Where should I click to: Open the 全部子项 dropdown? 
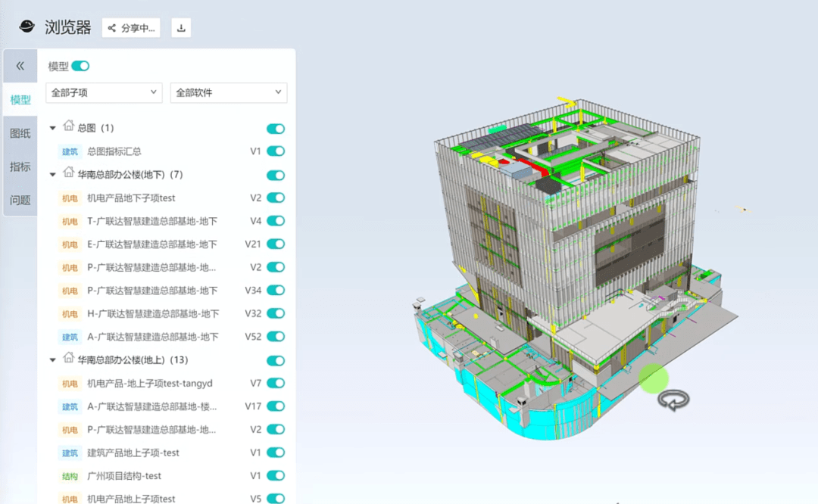coord(105,93)
